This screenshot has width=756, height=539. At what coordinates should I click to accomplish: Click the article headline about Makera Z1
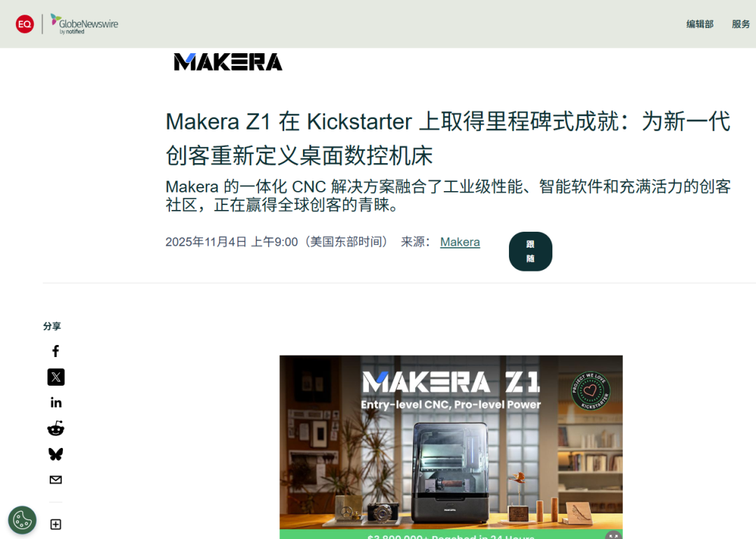point(448,139)
